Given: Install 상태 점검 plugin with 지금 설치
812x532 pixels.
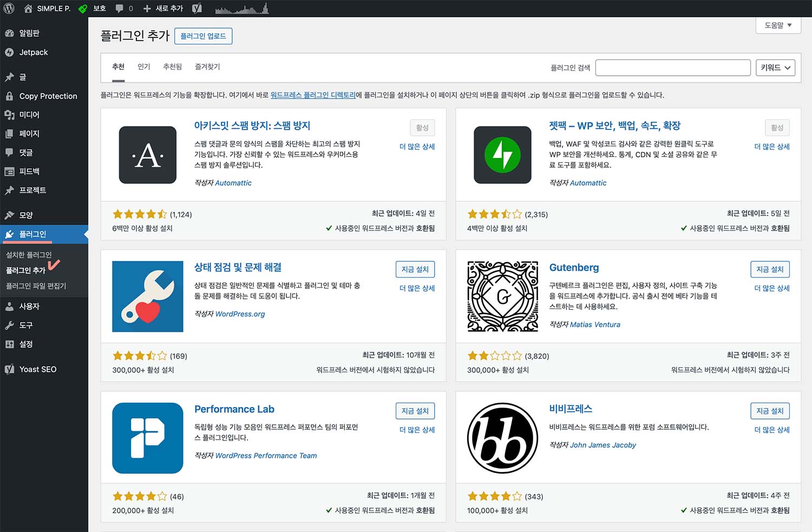Looking at the screenshot, I should tap(415, 270).
